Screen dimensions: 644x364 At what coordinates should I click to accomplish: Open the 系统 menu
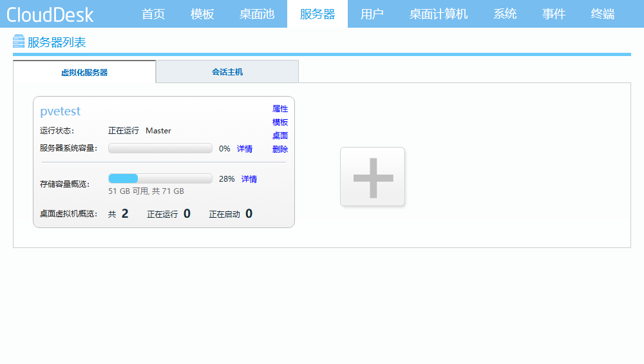[505, 14]
